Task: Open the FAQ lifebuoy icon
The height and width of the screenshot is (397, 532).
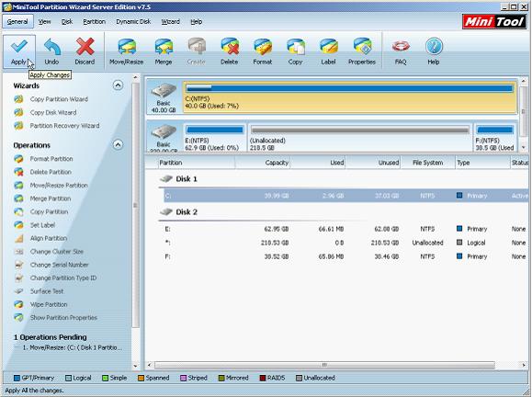Action: pyautogui.click(x=401, y=47)
